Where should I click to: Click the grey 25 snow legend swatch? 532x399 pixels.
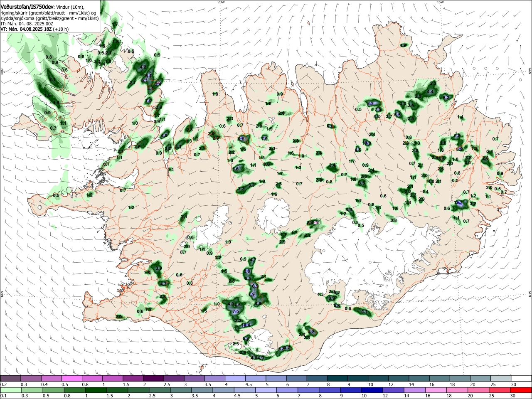pyautogui.click(x=500, y=379)
